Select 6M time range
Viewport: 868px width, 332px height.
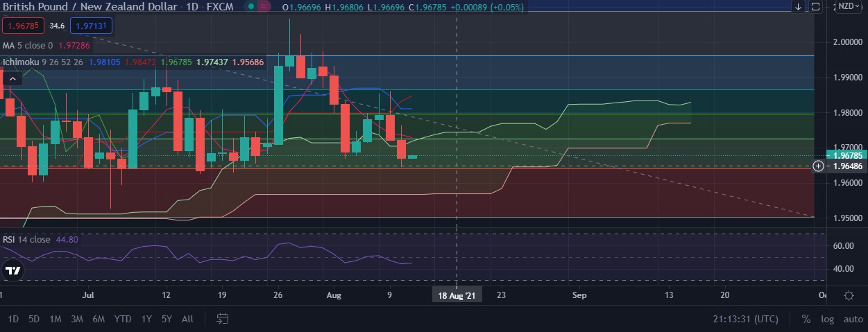(99, 319)
